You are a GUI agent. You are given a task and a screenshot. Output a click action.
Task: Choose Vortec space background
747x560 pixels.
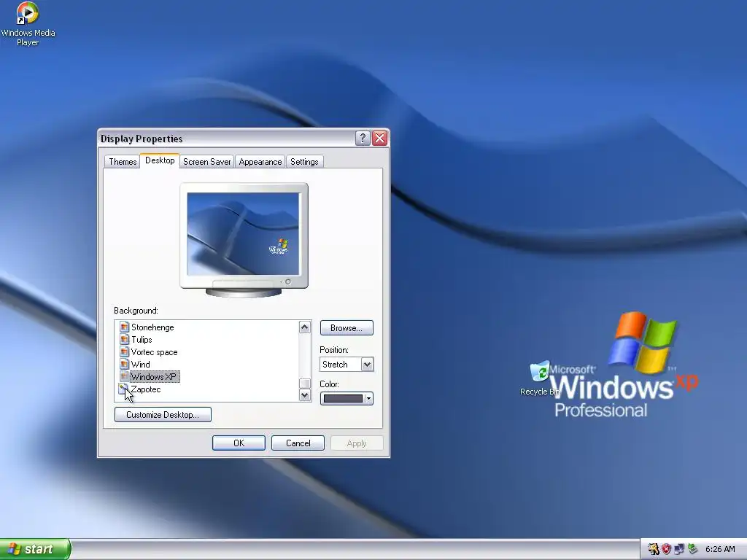point(154,352)
